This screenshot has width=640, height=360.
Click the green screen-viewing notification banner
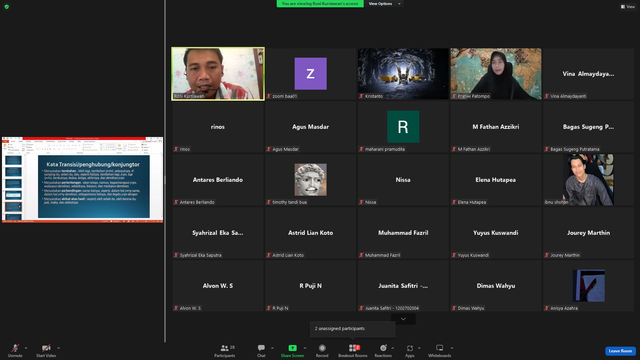coord(320,4)
